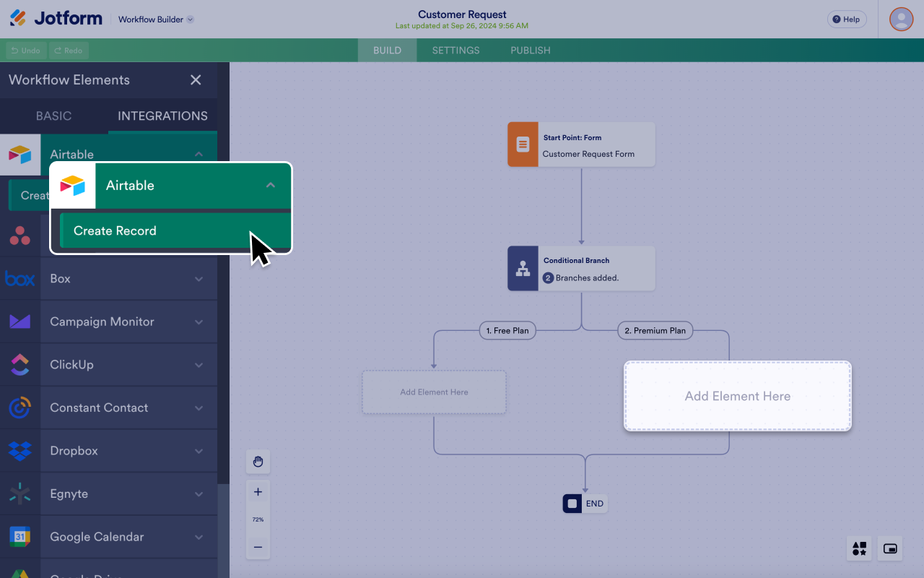Open the elements shapes icon at bottom right

click(859, 548)
